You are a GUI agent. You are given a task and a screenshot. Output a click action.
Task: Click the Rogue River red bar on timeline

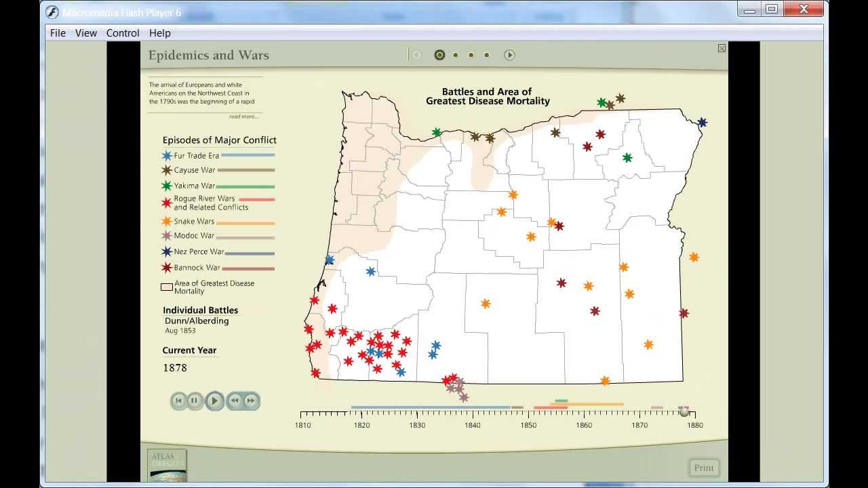[x=551, y=407]
